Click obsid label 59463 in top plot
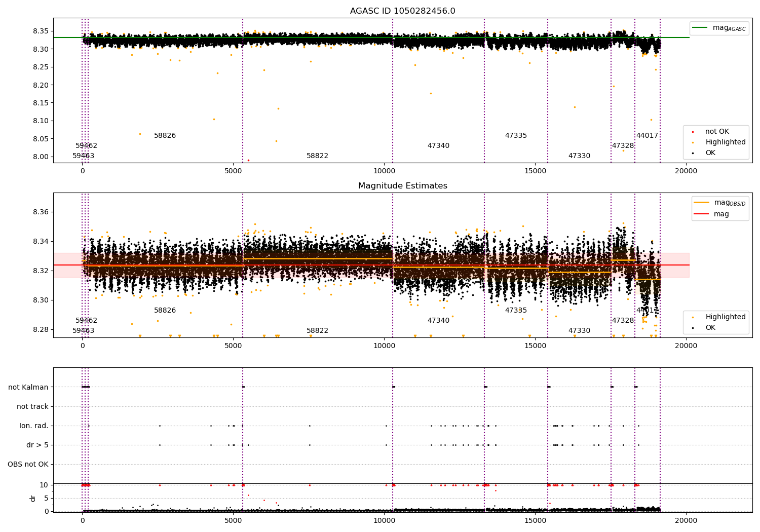760x532 pixels. (x=83, y=156)
